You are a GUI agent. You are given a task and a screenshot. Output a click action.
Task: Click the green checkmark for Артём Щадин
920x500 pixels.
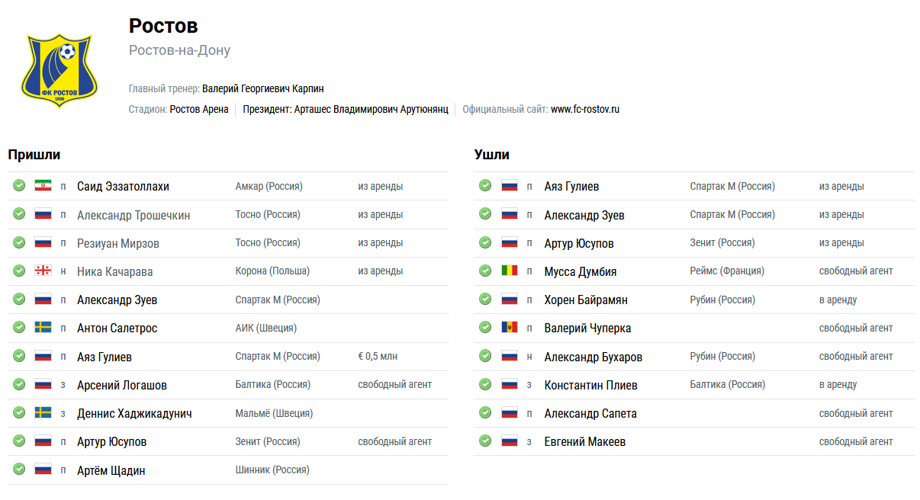coord(19,469)
